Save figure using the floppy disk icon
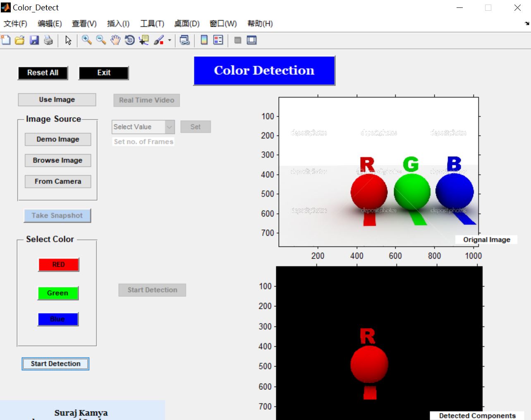The width and height of the screenshot is (531, 420). (x=34, y=40)
